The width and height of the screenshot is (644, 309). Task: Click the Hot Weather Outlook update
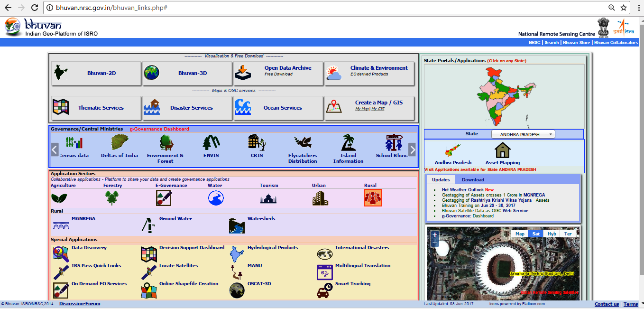coord(468,190)
